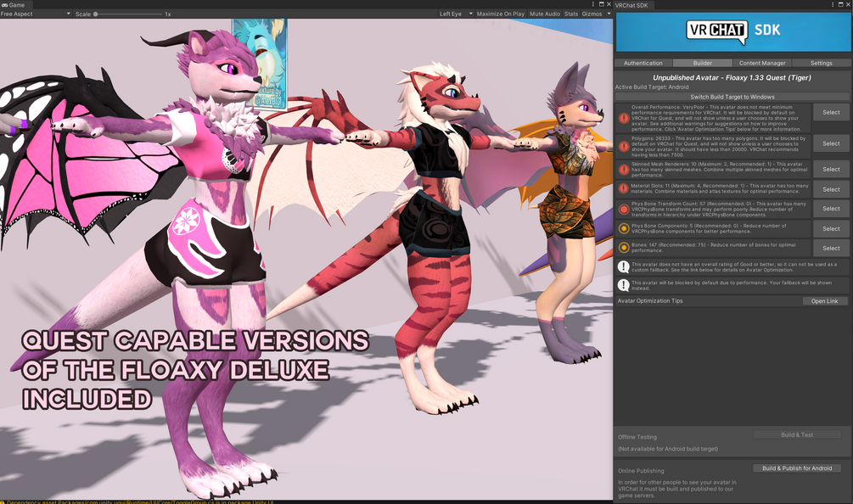Click the error icon for Skinned Mesh Renderers
Viewport: 853px width, 504px height.
coord(624,169)
